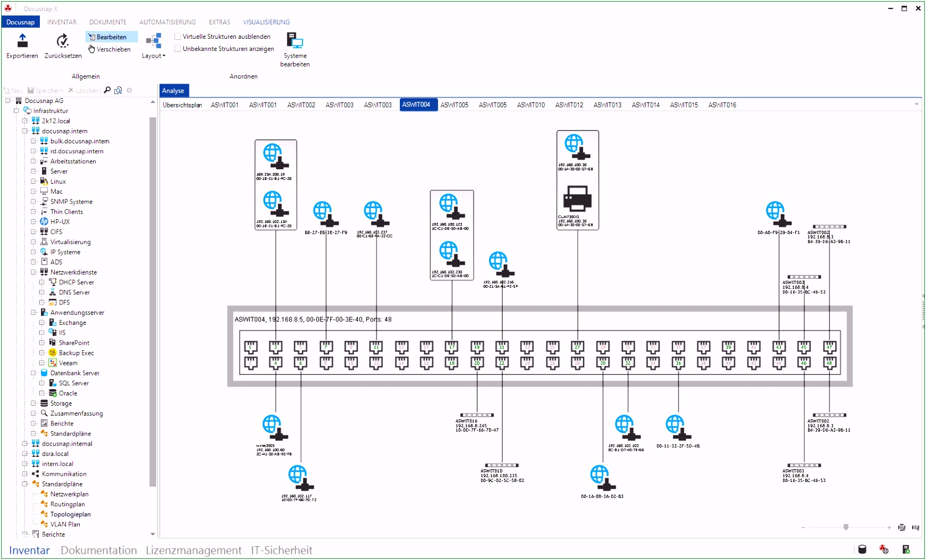Open the INVENTAR ribbon tab
Image resolution: width=926 pixels, height=560 pixels.
coord(62,22)
